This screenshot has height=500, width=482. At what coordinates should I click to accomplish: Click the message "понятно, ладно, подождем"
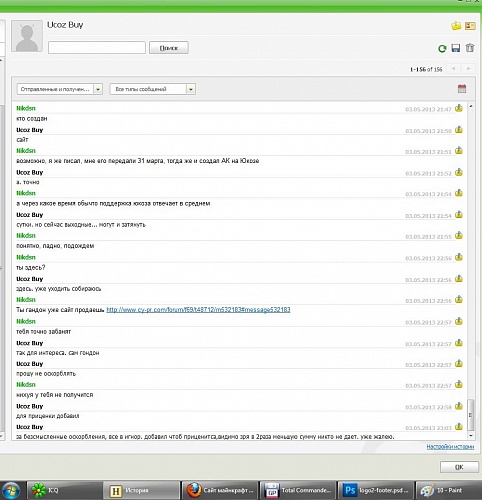(x=55, y=246)
